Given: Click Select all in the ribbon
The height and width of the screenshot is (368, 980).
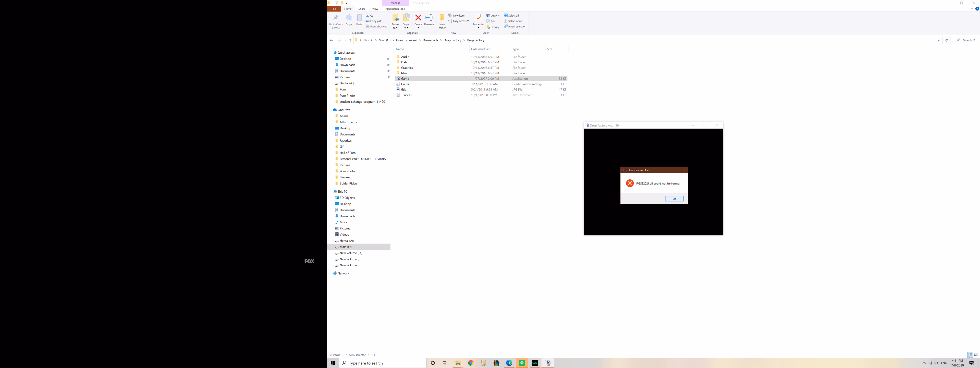Looking at the screenshot, I should [x=511, y=16].
